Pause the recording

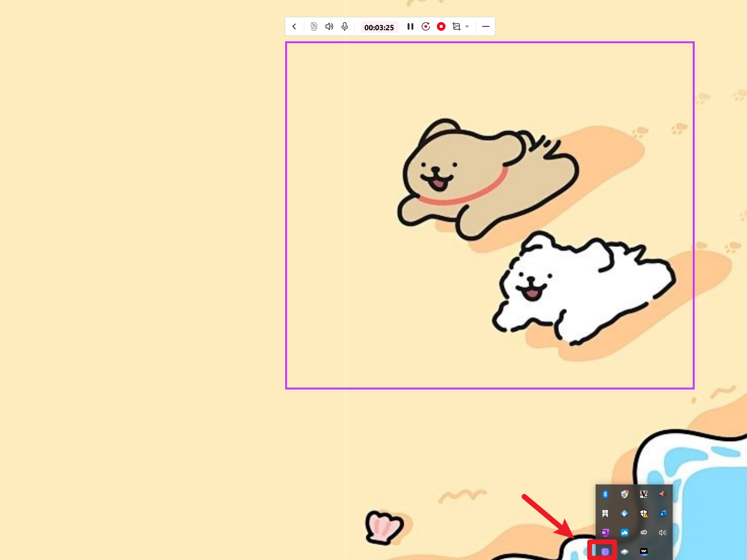[x=410, y=26]
